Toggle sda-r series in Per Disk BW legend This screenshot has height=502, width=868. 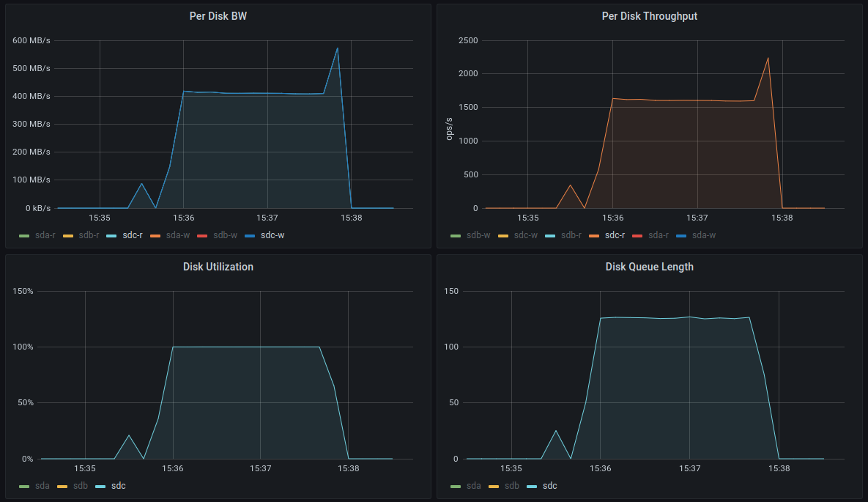pyautogui.click(x=45, y=235)
